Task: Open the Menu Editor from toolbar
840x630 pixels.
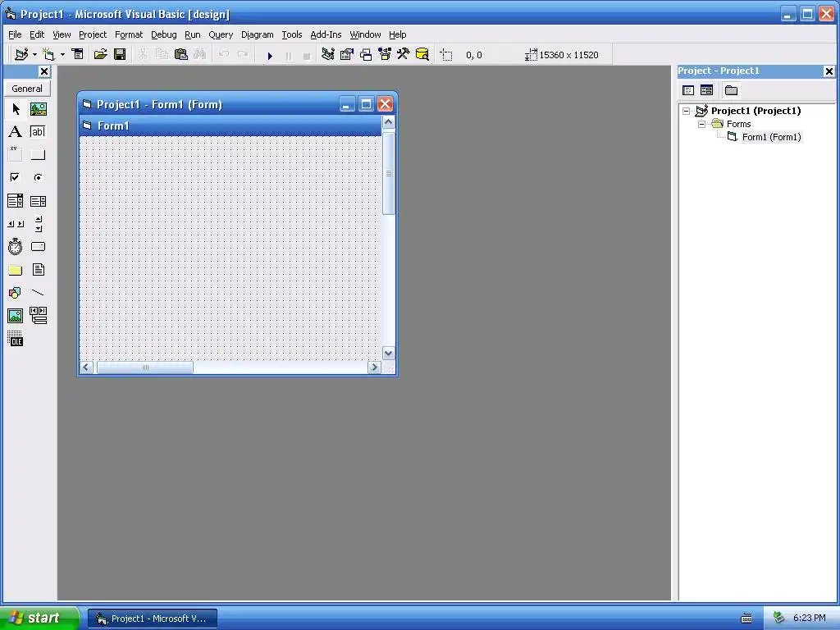Action: coord(78,55)
